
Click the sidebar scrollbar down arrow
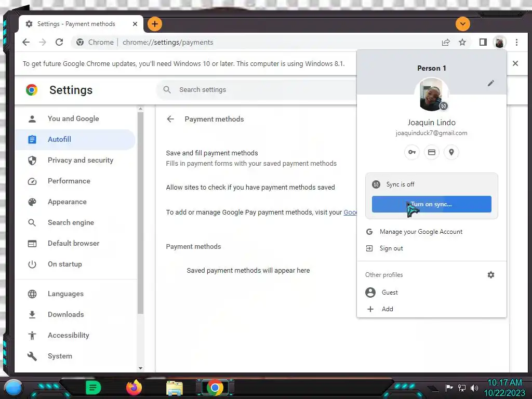click(x=140, y=368)
